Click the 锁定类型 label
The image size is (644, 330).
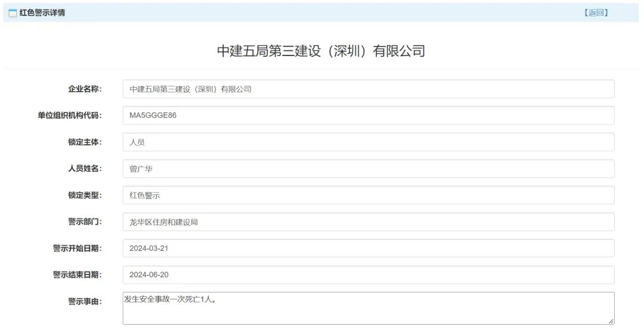85,195
